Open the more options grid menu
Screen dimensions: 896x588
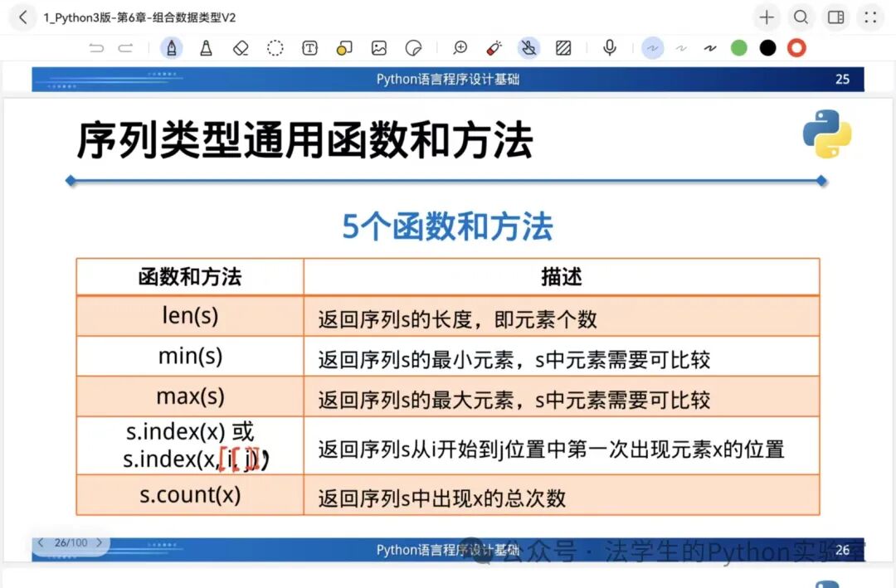(x=870, y=17)
